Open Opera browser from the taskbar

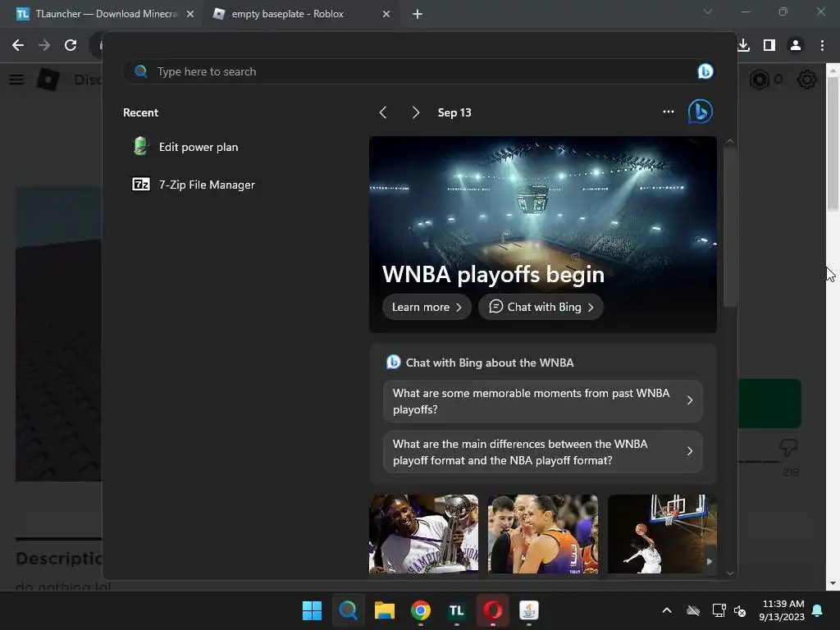pyautogui.click(x=493, y=610)
